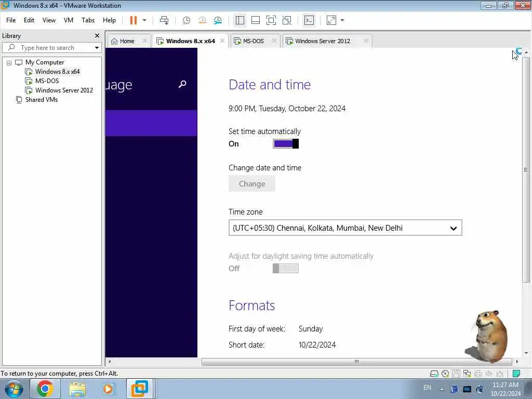532x399 pixels.
Task: Click the Change date and time button
Action: coord(252,183)
